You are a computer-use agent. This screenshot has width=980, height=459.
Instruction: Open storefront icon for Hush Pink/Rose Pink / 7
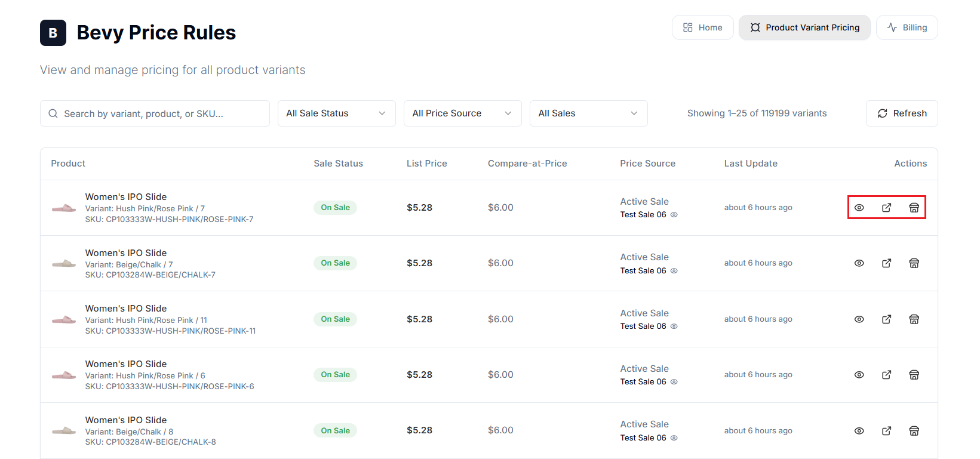[x=914, y=208]
